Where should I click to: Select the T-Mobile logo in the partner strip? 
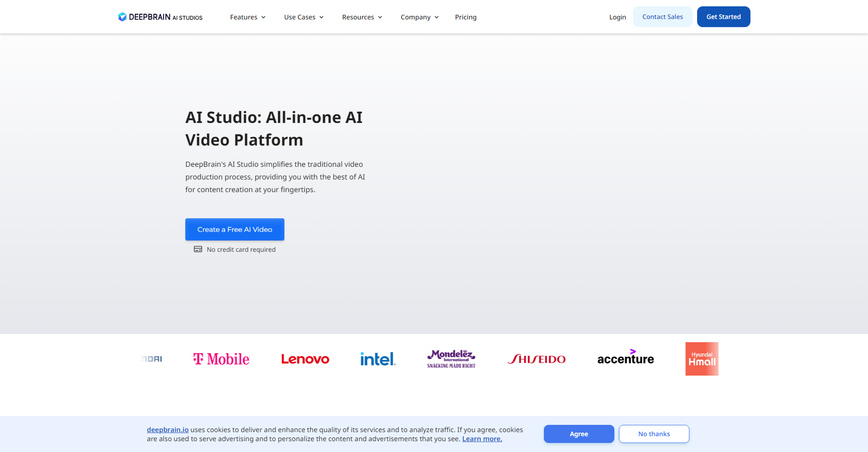(221, 359)
